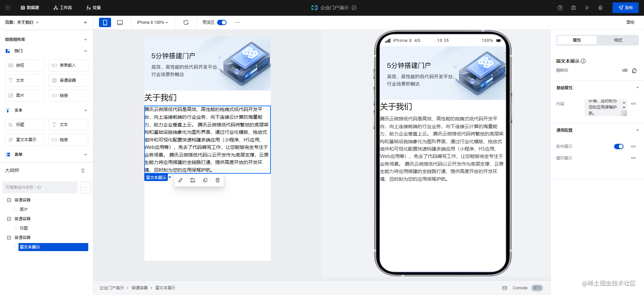Select the 表单输入 form input component
This screenshot has width=644, height=295.
point(68,65)
